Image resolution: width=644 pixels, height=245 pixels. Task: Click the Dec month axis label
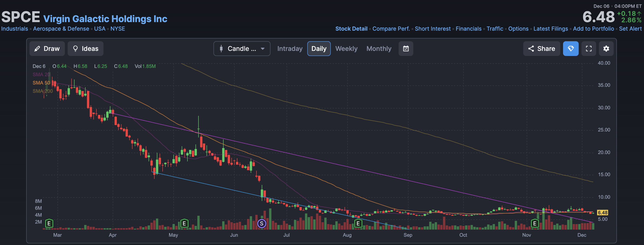click(x=582, y=235)
